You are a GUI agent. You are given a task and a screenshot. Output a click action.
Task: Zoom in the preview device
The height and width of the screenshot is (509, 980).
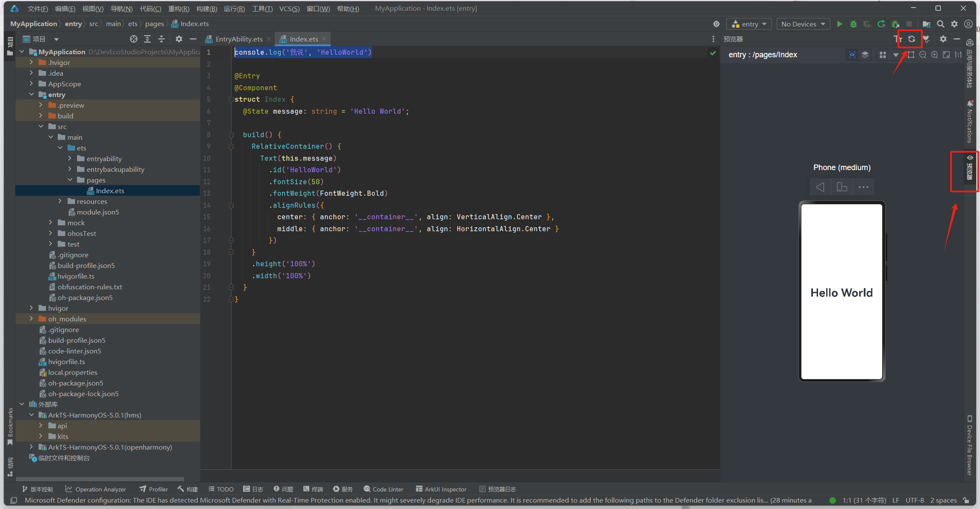point(935,55)
